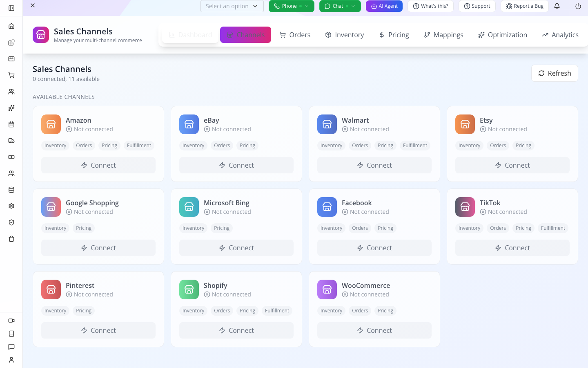
Task: Open the chat bubble sidebar icon
Action: click(11, 347)
